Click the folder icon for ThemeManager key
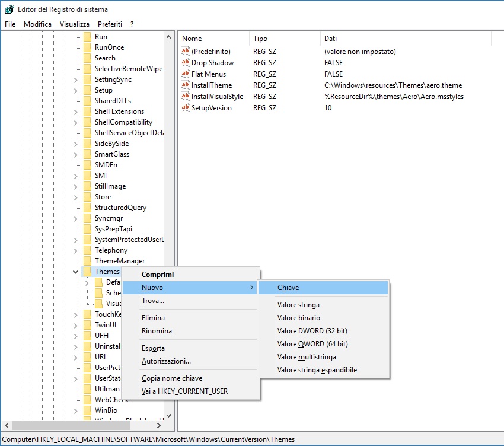The image size is (504, 446). coord(87,261)
